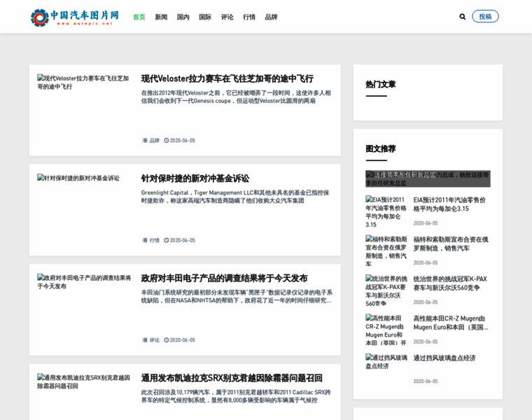Click the 评论 category tag icon

point(146,340)
